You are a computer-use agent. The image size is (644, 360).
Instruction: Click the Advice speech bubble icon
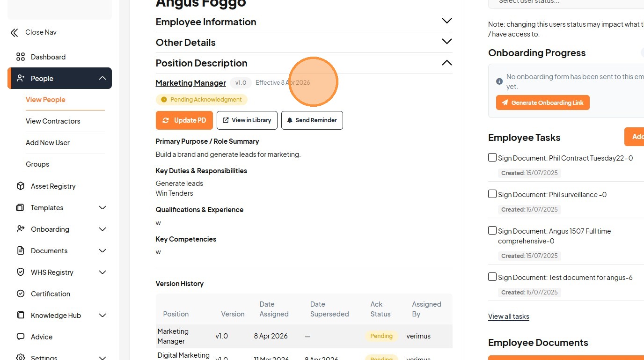tap(21, 337)
